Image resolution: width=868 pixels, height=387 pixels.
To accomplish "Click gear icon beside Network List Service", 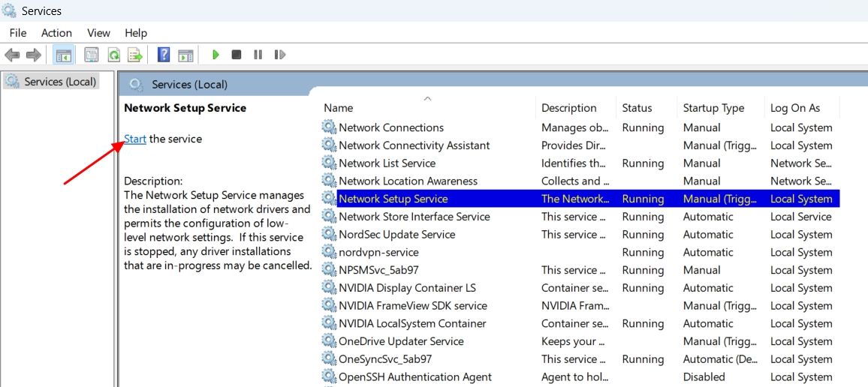I will pyautogui.click(x=329, y=163).
